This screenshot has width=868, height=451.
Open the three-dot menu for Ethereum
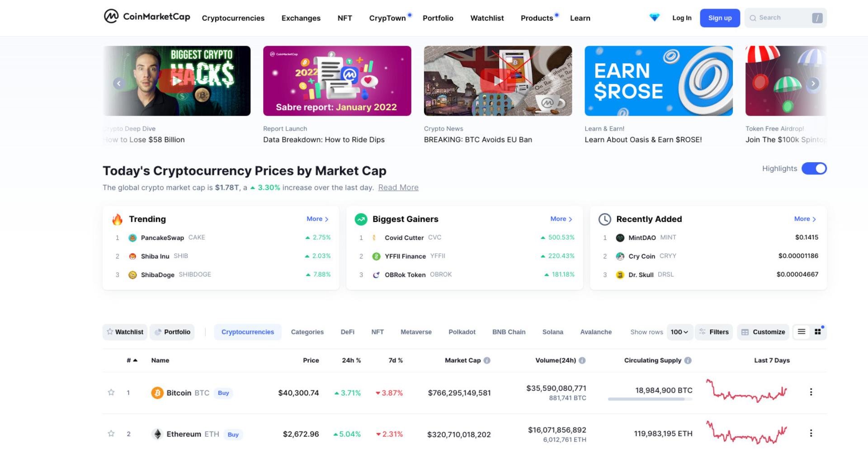pyautogui.click(x=811, y=433)
